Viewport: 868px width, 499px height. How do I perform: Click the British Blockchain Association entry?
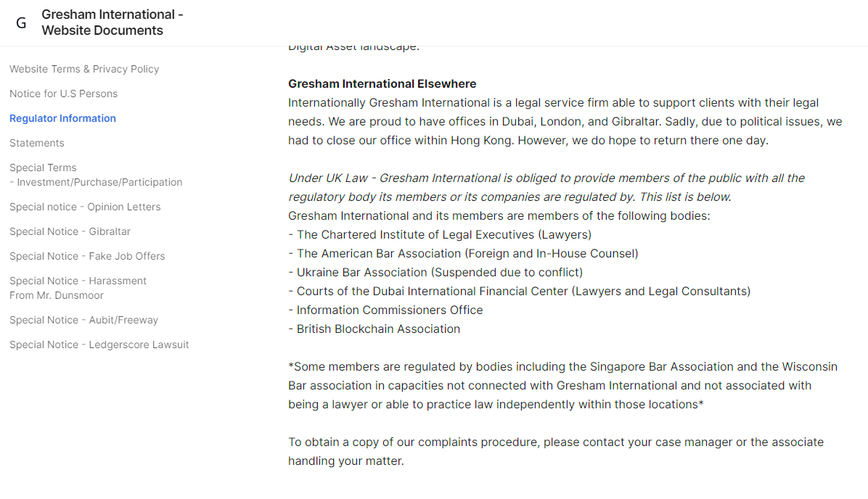tap(374, 329)
